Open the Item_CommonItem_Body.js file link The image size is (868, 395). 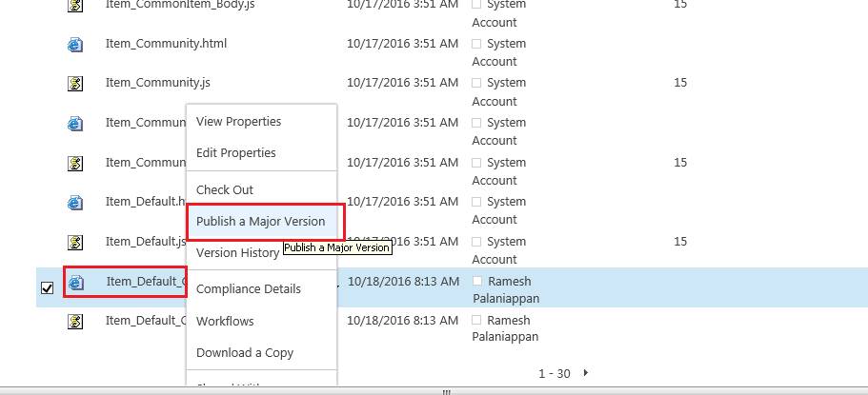180,5
